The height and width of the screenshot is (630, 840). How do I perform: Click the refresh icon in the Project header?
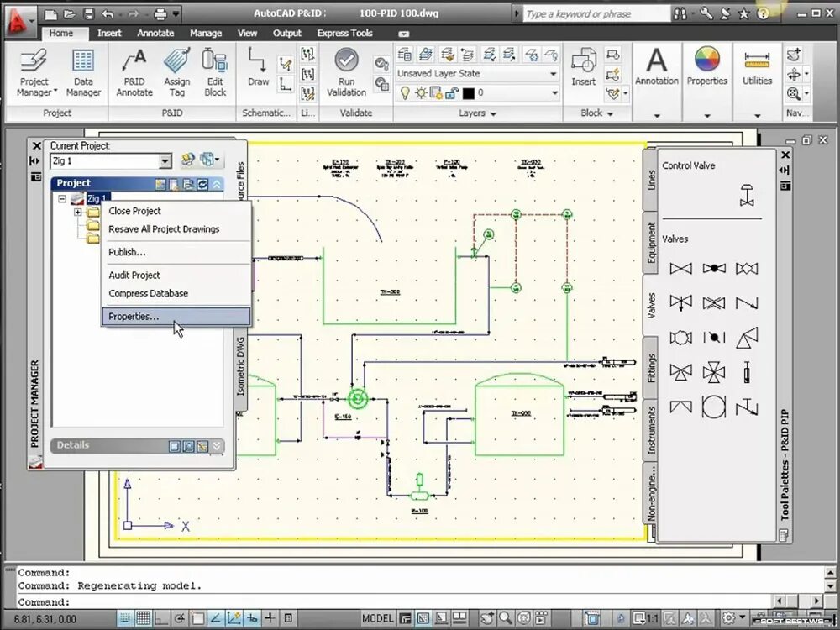[202, 184]
